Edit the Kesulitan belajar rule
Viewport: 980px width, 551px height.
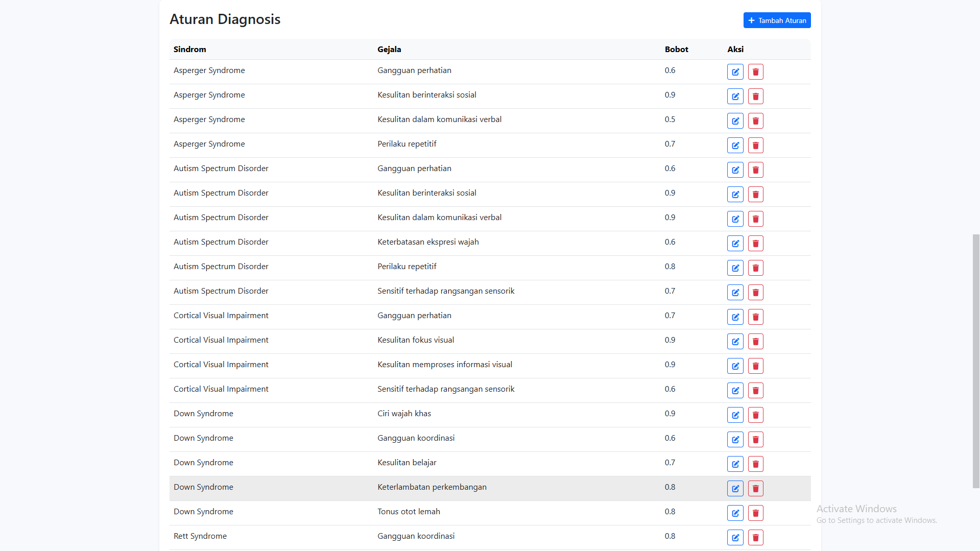coord(735,464)
